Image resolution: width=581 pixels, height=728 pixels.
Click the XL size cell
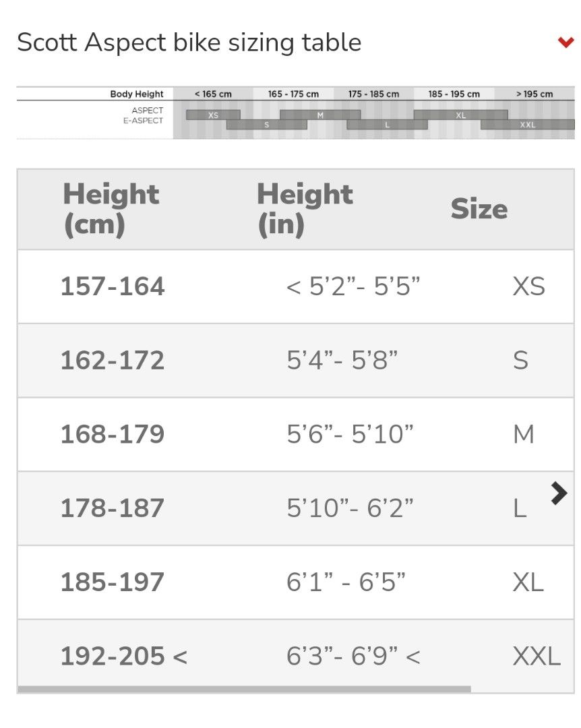coord(528,582)
